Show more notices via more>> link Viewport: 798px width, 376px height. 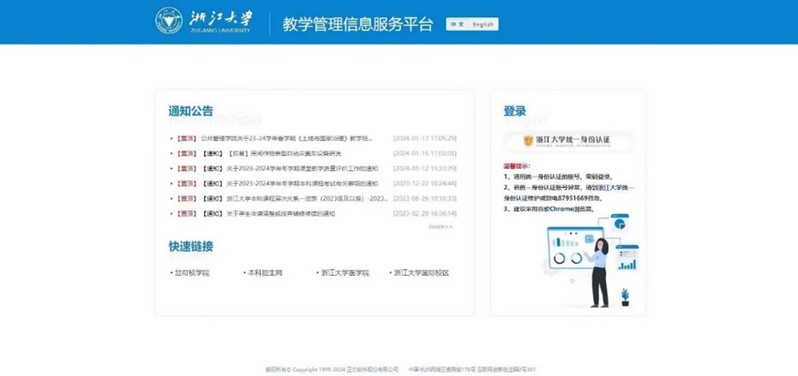440,226
